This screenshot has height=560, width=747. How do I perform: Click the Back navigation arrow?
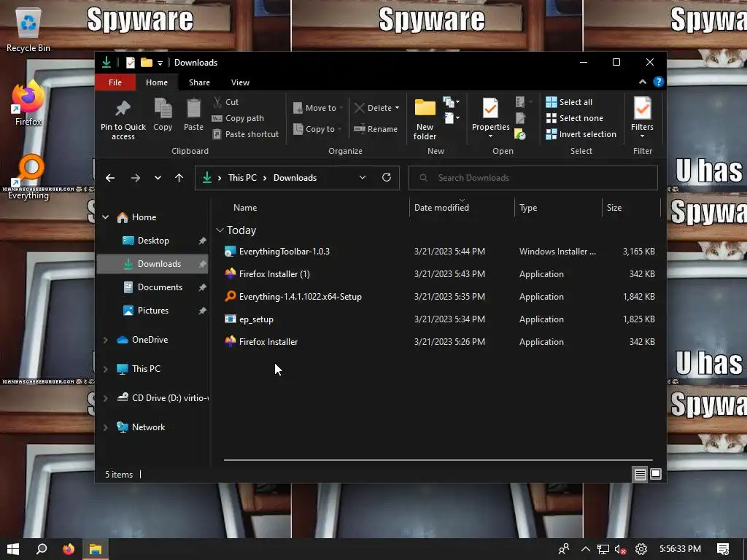coord(110,178)
